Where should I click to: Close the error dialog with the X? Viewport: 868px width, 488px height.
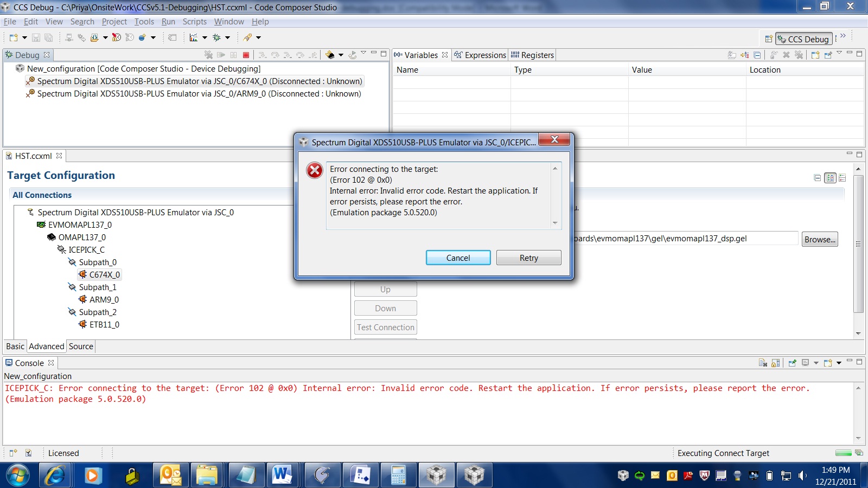tap(554, 140)
